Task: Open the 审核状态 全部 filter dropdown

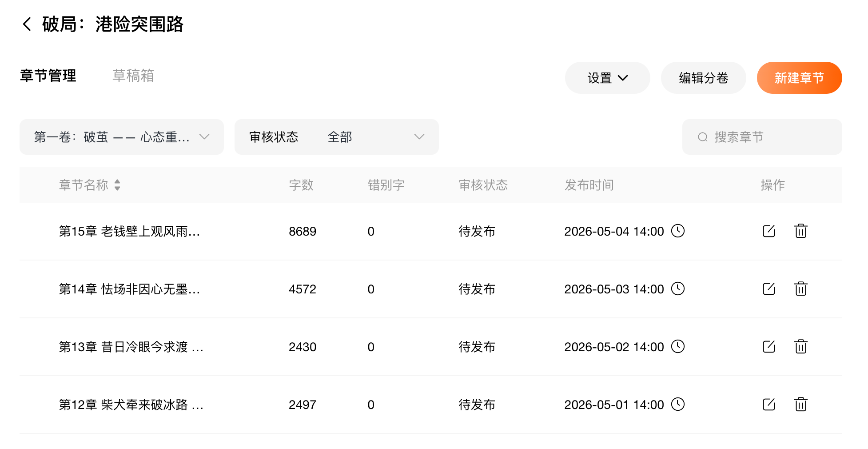Action: 375,137
